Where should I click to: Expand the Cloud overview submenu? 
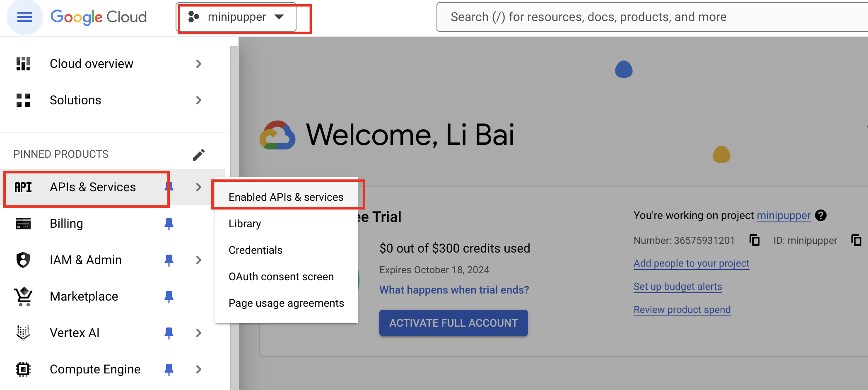click(x=199, y=63)
